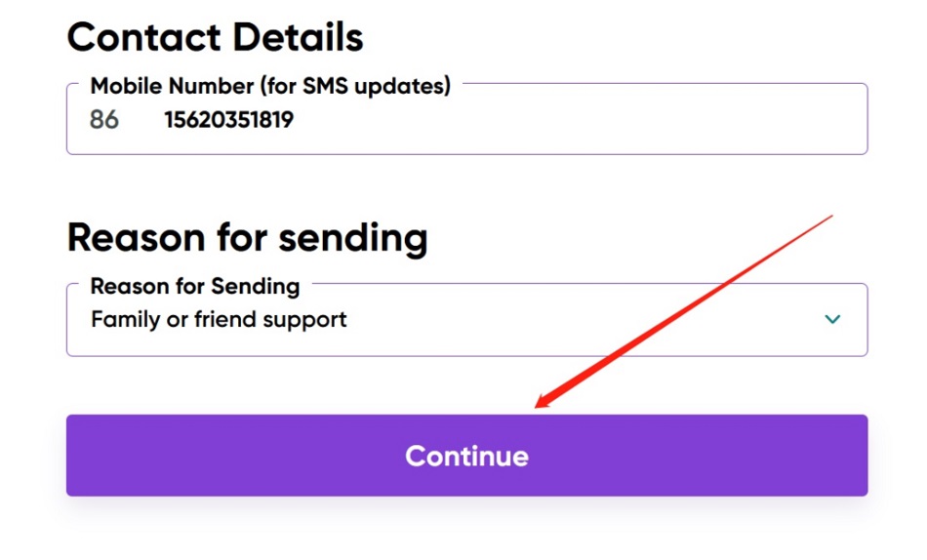Click the small 'Reason for Sending' field label
This screenshot has width=927, height=560.
(x=195, y=286)
